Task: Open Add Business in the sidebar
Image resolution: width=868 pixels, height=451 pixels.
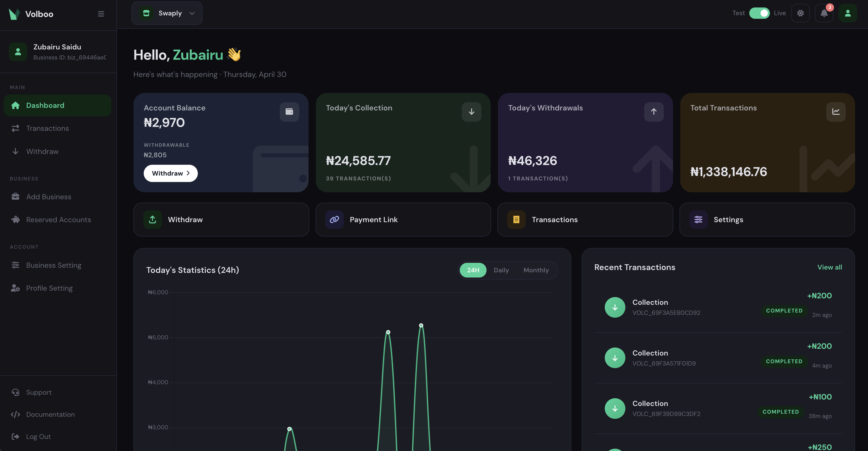Action: click(57, 197)
